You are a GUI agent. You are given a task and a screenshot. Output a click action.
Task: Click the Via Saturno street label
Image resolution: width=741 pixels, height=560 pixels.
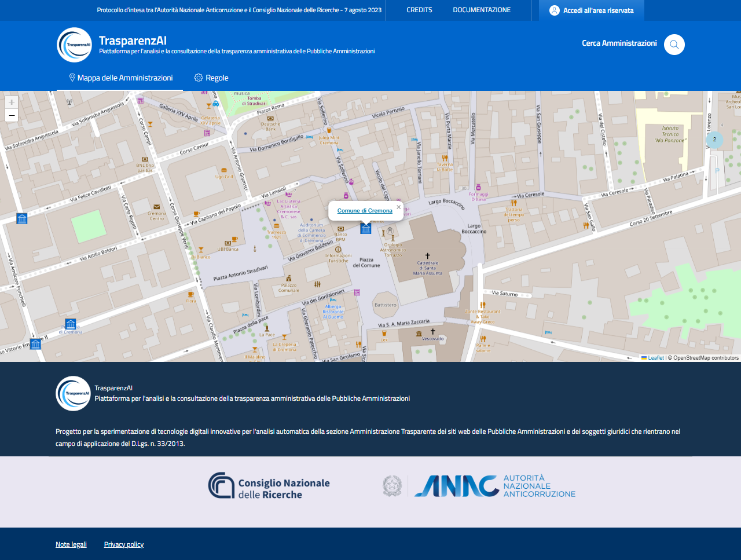point(505,294)
